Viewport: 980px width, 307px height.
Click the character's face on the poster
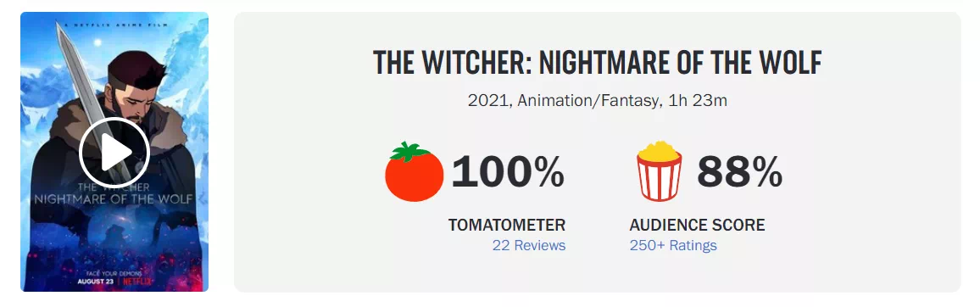pos(136,92)
